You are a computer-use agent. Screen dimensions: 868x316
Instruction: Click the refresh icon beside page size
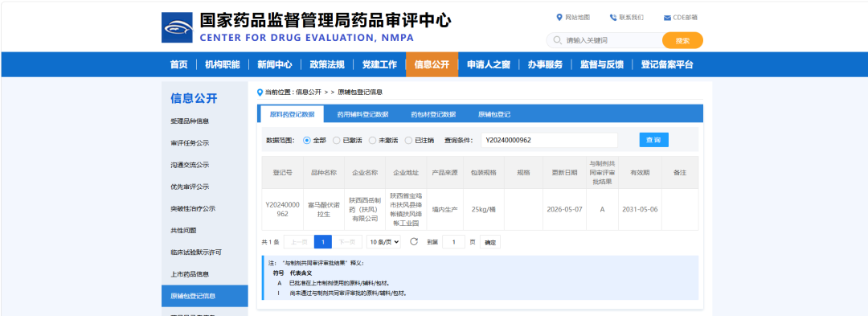click(x=414, y=241)
